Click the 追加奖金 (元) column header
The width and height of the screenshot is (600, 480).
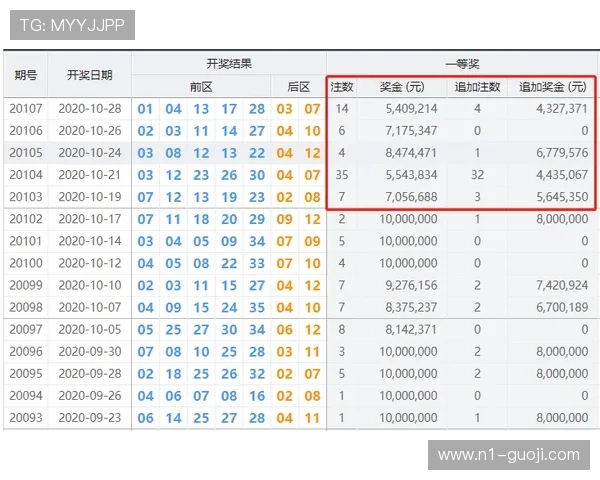click(x=555, y=87)
